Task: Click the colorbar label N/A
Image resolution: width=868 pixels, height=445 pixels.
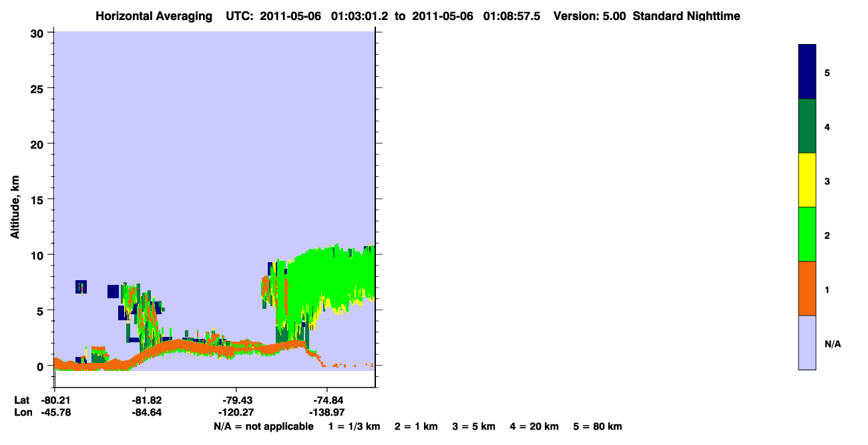Action: tap(833, 344)
